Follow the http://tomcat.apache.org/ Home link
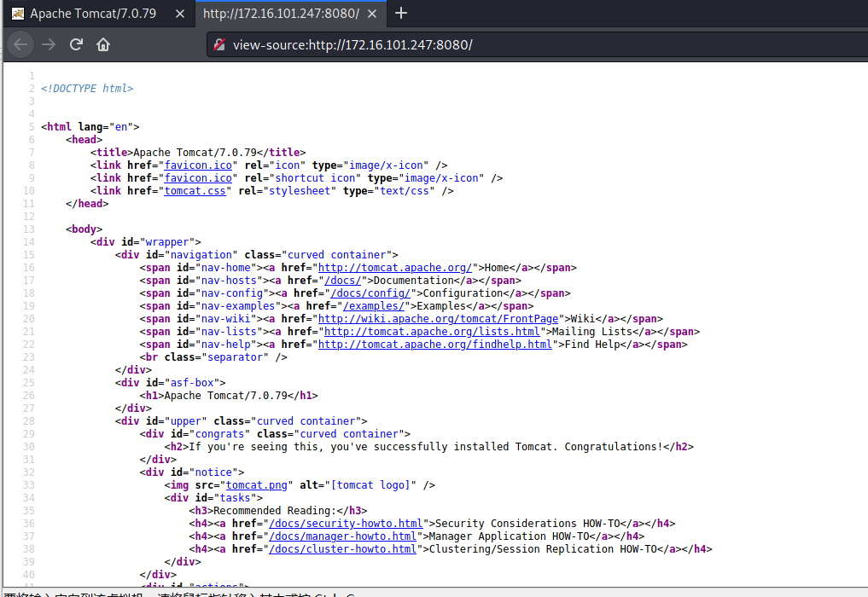Screen dimensions: 868x597 click(394, 268)
